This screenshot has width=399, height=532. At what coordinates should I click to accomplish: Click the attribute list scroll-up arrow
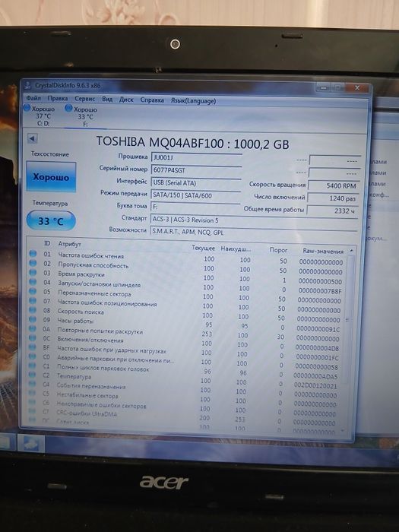point(351,251)
